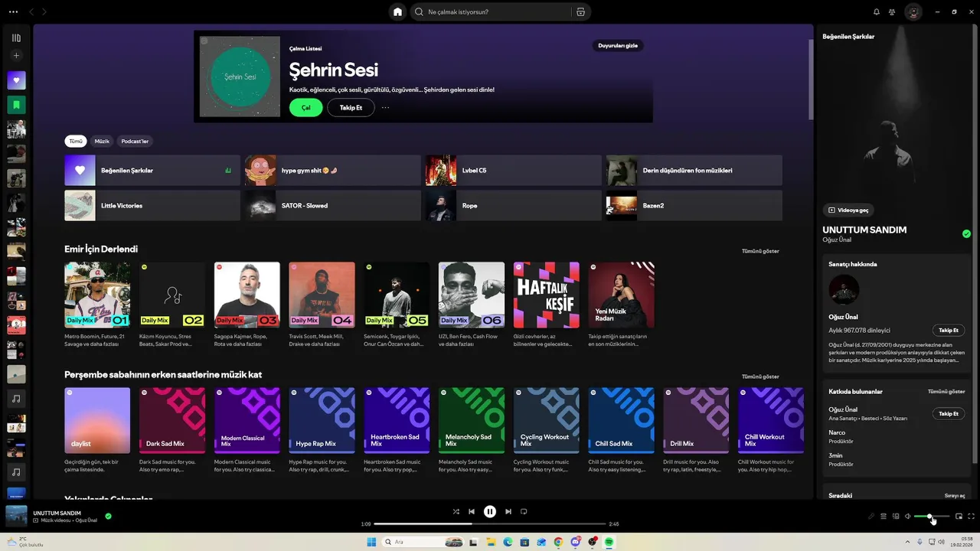The height and width of the screenshot is (551, 980).
Task: Show all credits with Tümünü göster
Action: [946, 392]
